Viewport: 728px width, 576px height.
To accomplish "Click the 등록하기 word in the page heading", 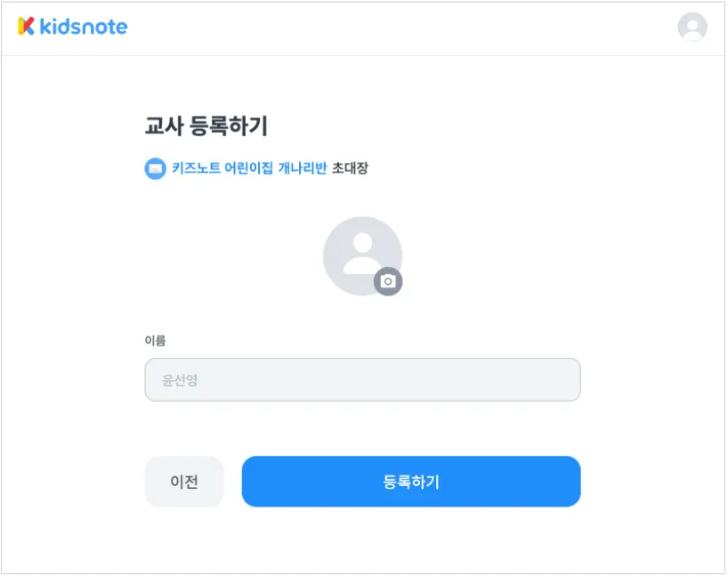I will pos(228,126).
